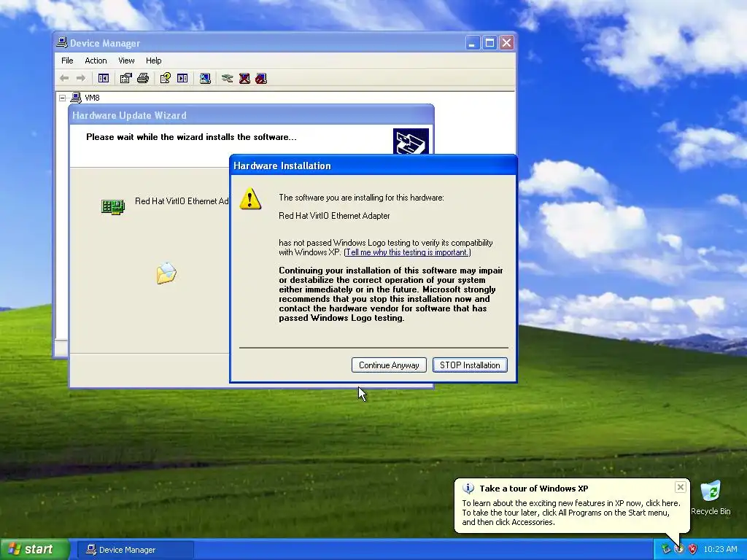This screenshot has width=747, height=560.
Task: Click the network adapter card icon in wizard
Action: 113,206
